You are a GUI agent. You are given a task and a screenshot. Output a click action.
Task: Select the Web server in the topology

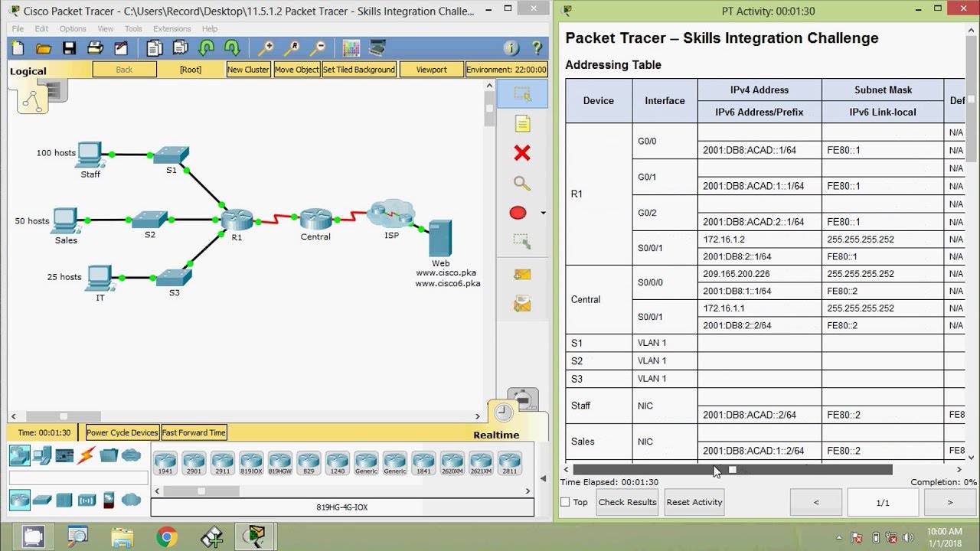click(441, 238)
